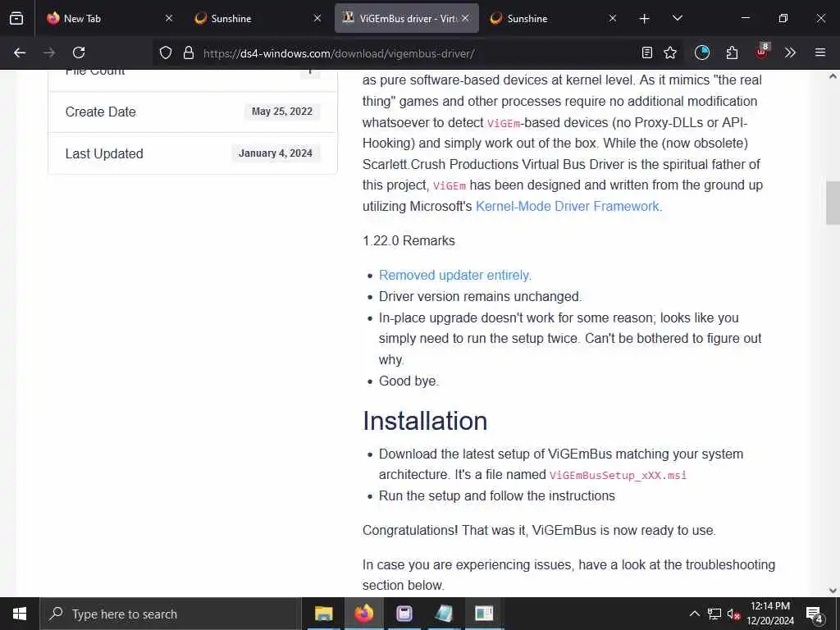Image resolution: width=840 pixels, height=630 pixels.
Task: Open tracking protection shield panel
Action: pyautogui.click(x=166, y=52)
